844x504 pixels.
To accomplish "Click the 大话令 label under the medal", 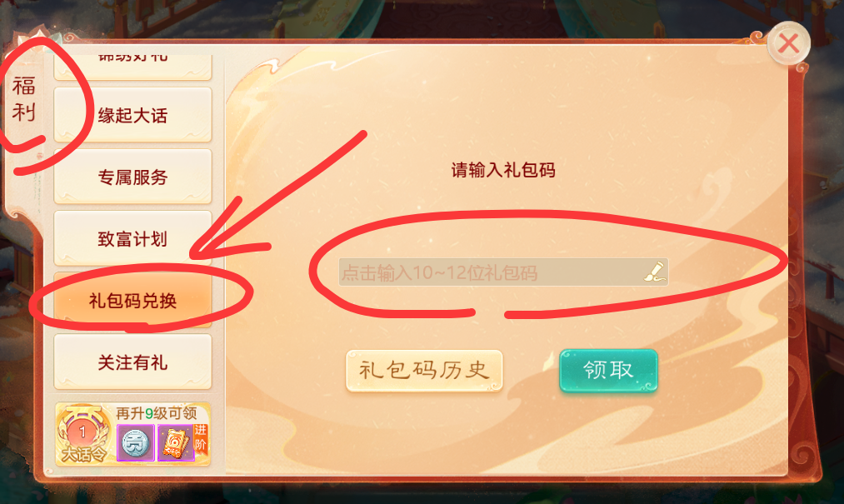I will click(x=83, y=455).
